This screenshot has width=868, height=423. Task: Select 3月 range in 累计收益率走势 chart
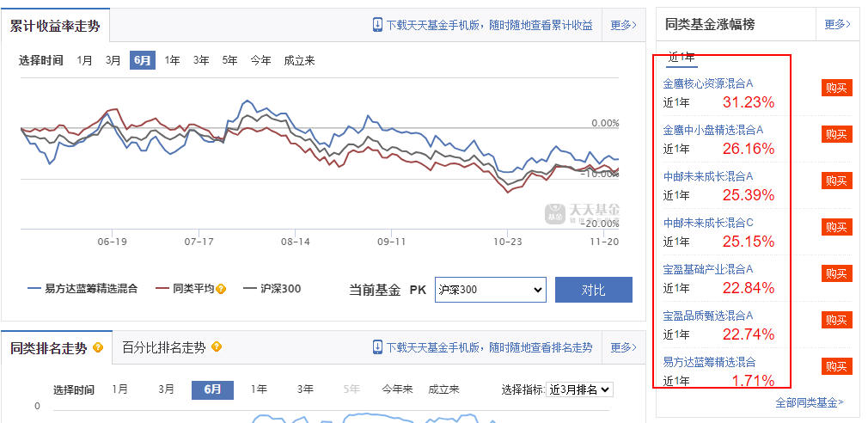(x=113, y=60)
